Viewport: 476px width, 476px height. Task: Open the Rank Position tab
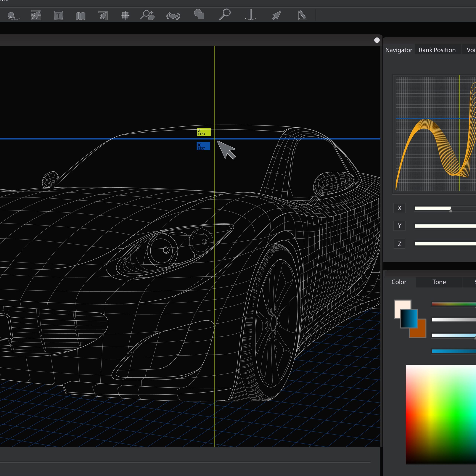tap(437, 50)
